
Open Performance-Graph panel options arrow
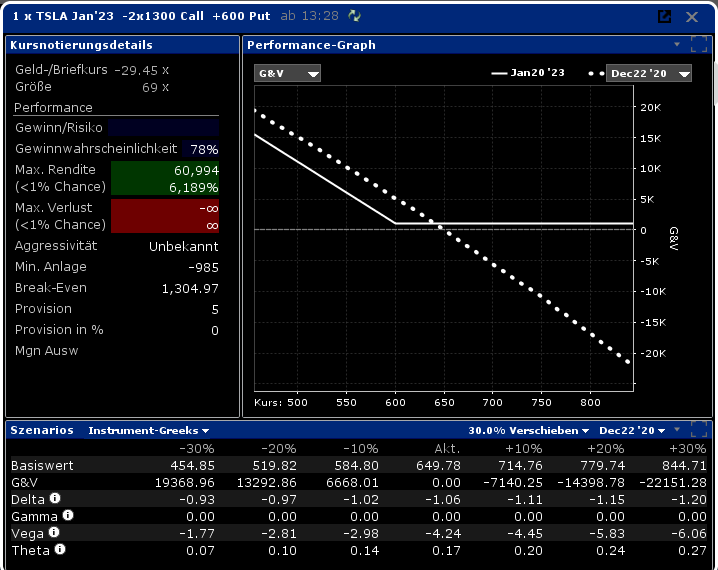click(x=677, y=45)
